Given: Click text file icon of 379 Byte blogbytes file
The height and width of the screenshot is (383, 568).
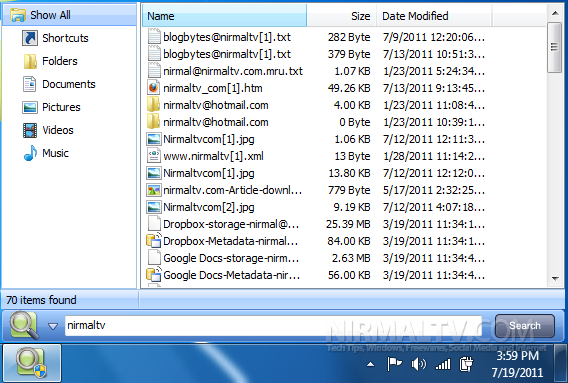Looking at the screenshot, I should point(154,54).
